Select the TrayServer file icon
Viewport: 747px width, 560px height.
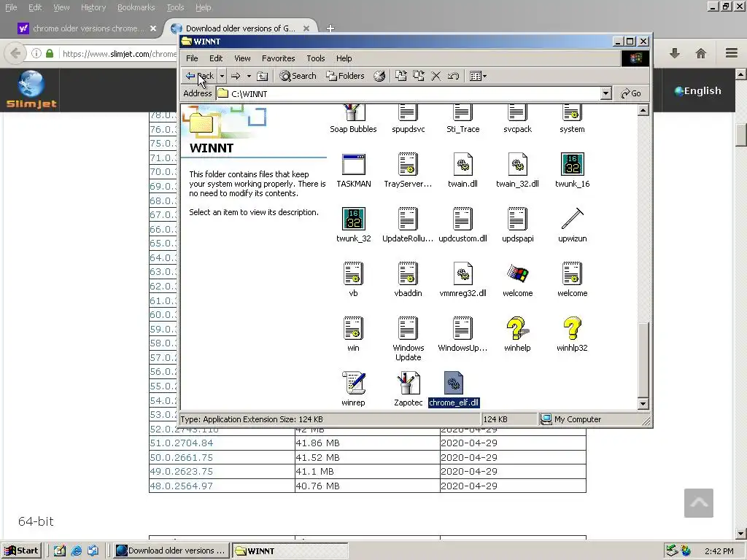coord(409,171)
